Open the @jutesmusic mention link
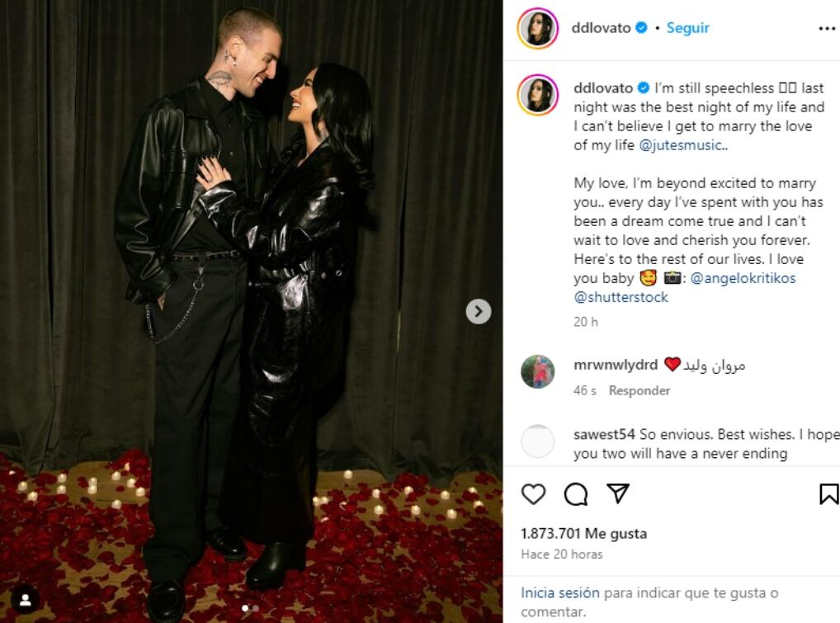840x623 pixels. 680,145
